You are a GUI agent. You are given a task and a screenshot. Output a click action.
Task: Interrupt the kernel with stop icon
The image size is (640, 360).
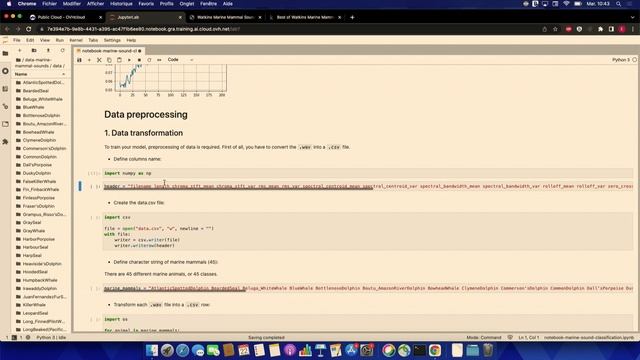click(139, 60)
